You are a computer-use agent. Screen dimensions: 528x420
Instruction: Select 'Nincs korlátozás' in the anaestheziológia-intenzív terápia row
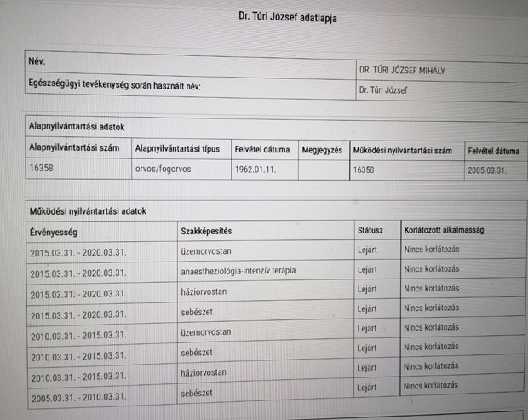click(x=432, y=268)
